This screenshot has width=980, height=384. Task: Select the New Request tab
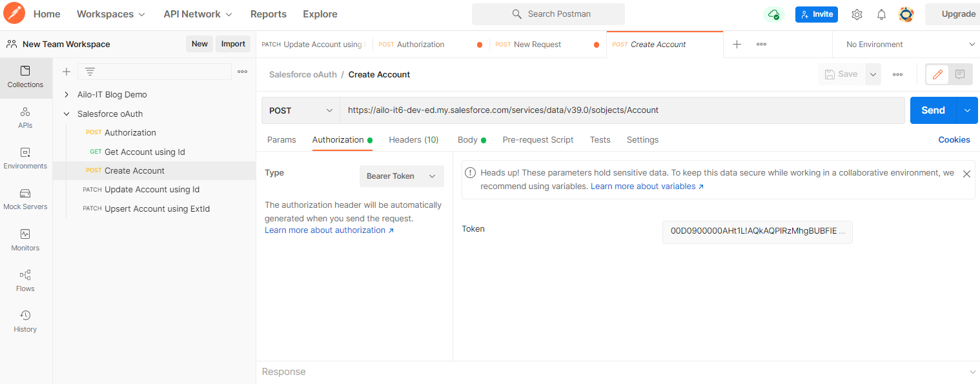547,45
